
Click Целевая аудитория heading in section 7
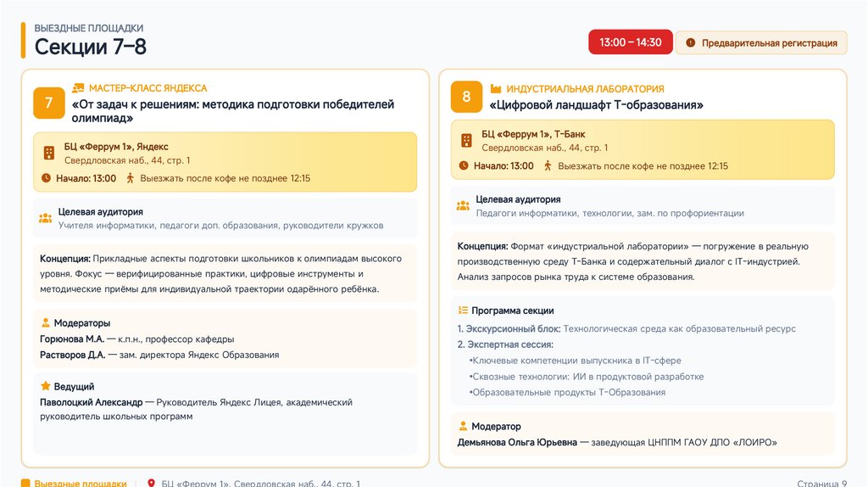coord(100,211)
